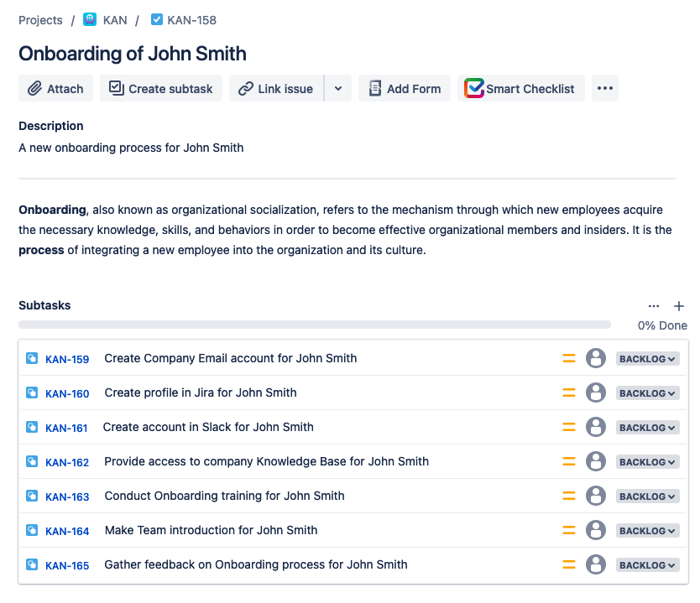Click the plus icon to add subtask

coord(679,306)
